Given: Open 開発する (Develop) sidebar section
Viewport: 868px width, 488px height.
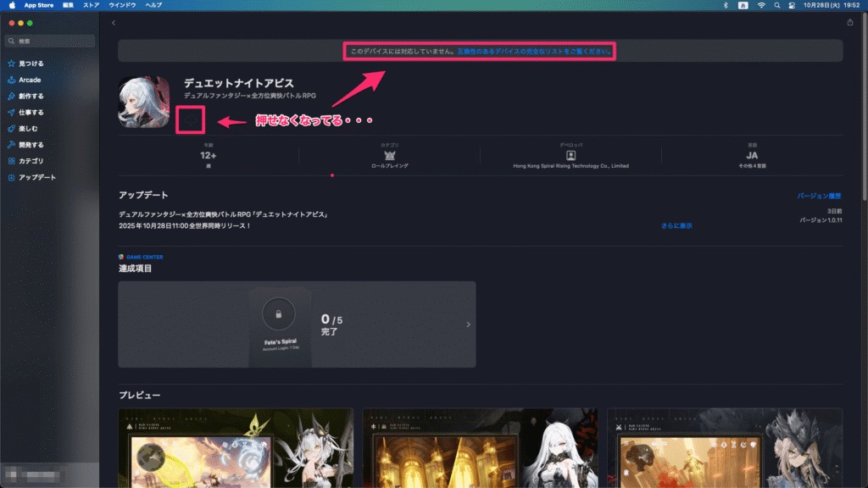Looking at the screenshot, I should click(31, 145).
